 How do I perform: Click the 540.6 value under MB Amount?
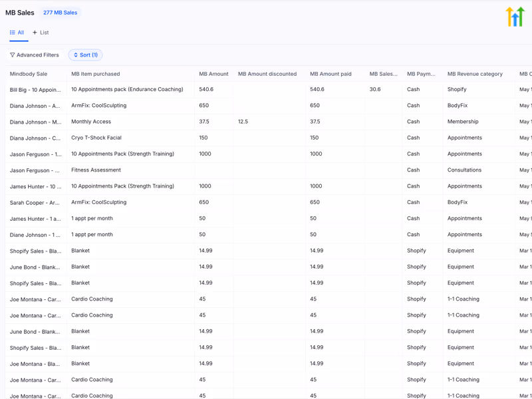206,89
